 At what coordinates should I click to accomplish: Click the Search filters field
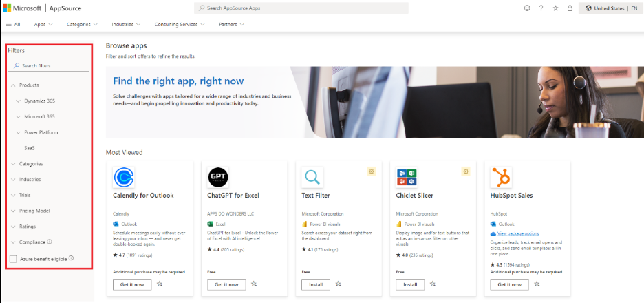(x=48, y=66)
